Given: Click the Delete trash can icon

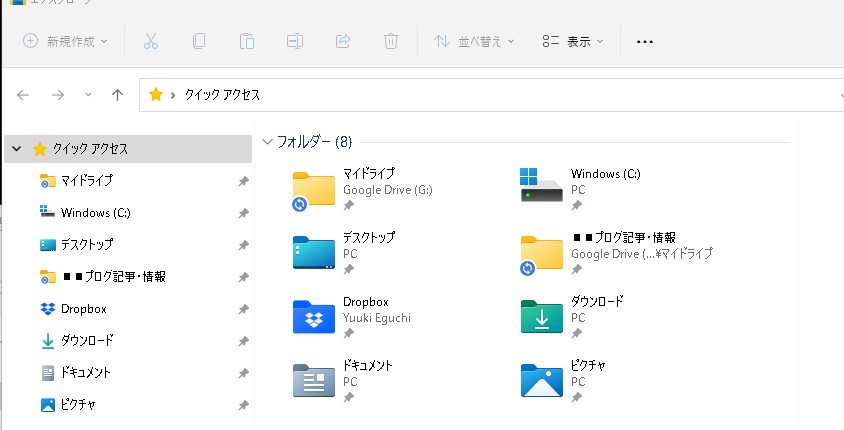Looking at the screenshot, I should click(x=391, y=42).
